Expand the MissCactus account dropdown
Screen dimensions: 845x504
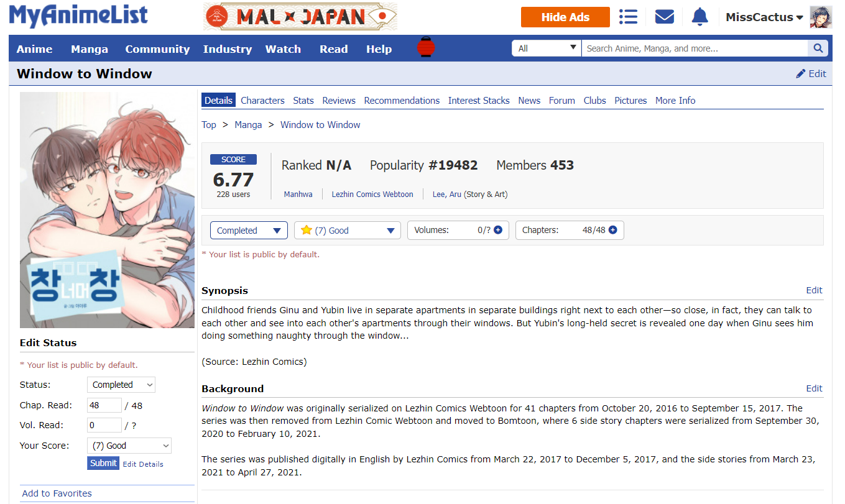(x=764, y=17)
